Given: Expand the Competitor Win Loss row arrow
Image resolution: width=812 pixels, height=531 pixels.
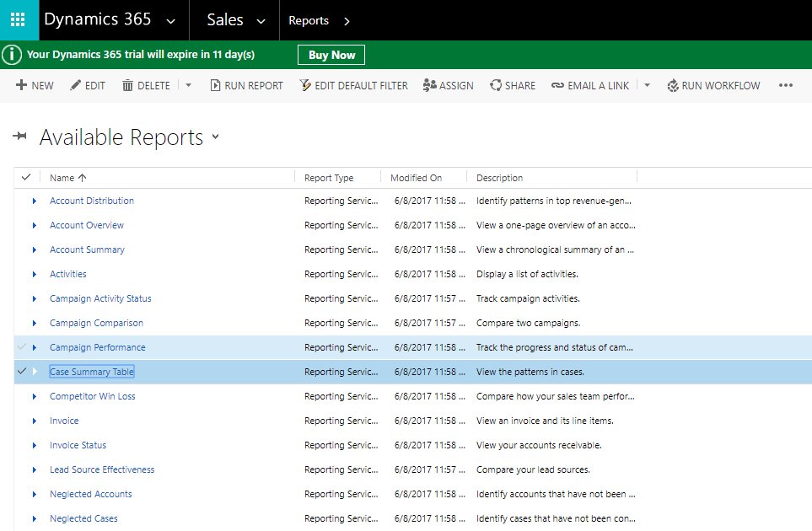Looking at the screenshot, I should [x=35, y=396].
